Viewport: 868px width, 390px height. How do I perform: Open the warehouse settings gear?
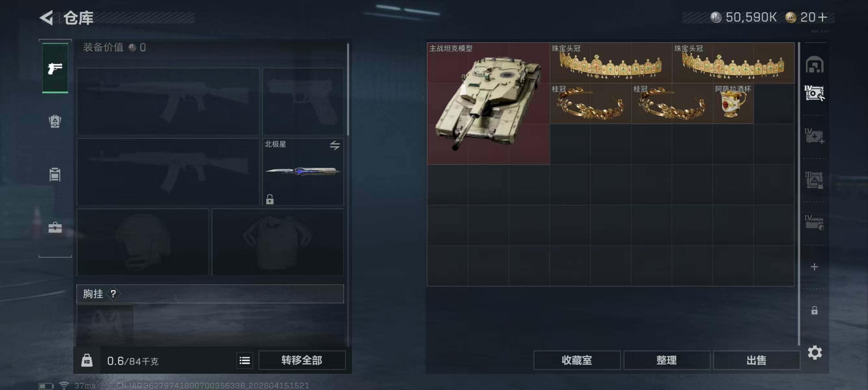[815, 353]
